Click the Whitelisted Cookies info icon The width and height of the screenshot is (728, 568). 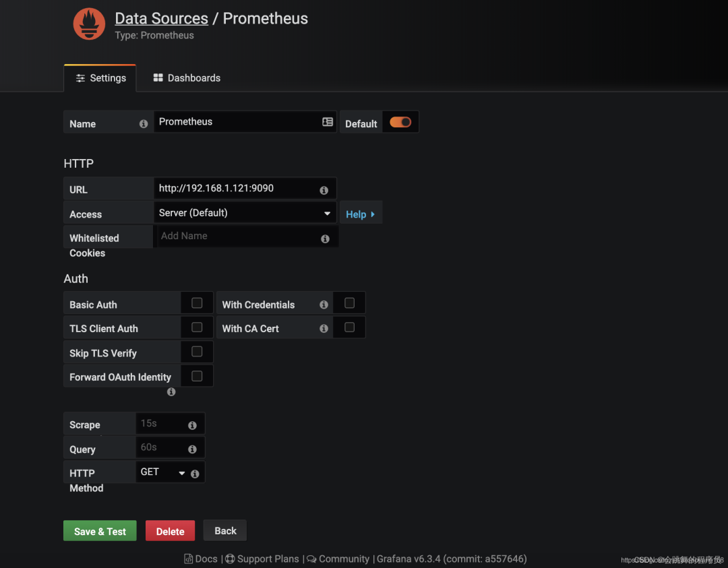(325, 239)
